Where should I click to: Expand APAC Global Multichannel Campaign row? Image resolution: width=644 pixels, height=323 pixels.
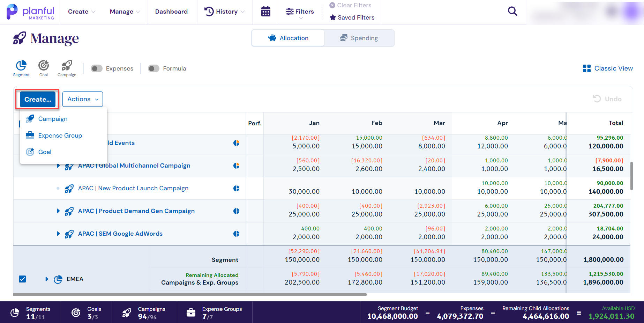[58, 166]
